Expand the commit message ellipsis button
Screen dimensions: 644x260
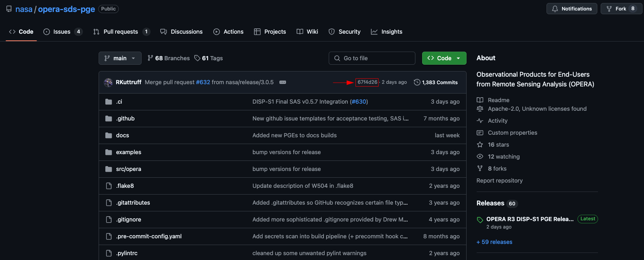(283, 82)
